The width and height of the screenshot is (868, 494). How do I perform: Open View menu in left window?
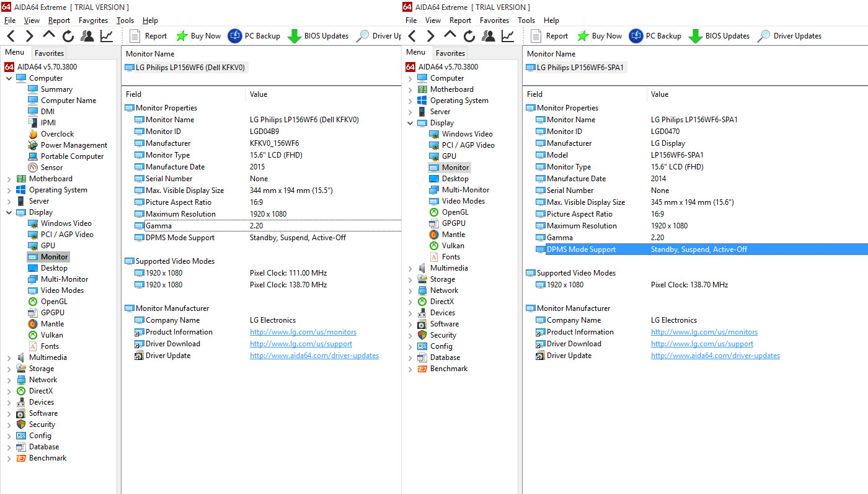pyautogui.click(x=32, y=20)
